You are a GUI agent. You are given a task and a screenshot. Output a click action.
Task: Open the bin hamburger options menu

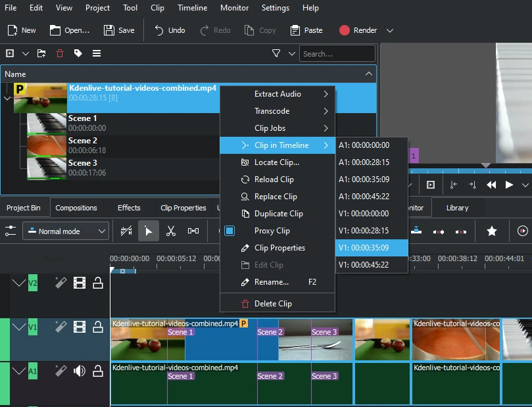[97, 53]
